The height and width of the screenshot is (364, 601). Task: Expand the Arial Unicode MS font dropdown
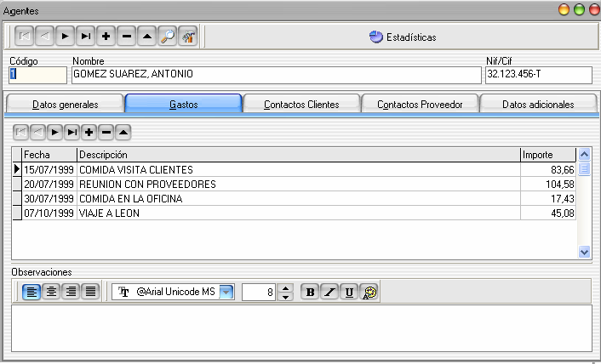coord(226,292)
